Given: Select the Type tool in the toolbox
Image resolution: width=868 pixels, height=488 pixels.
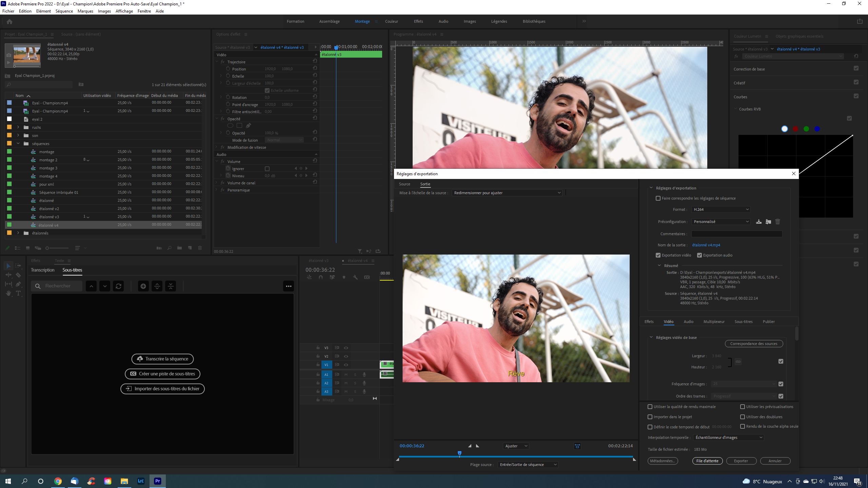Looking at the screenshot, I should point(18,293).
